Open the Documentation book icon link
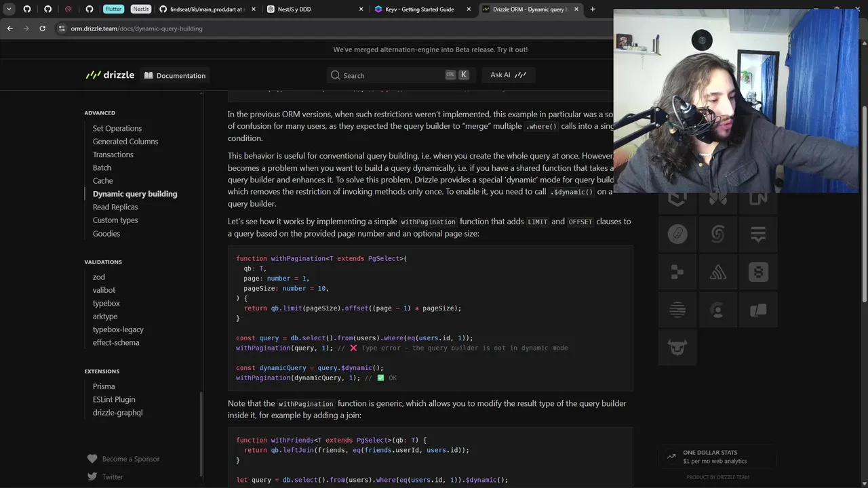The width and height of the screenshot is (868, 488). point(175,75)
